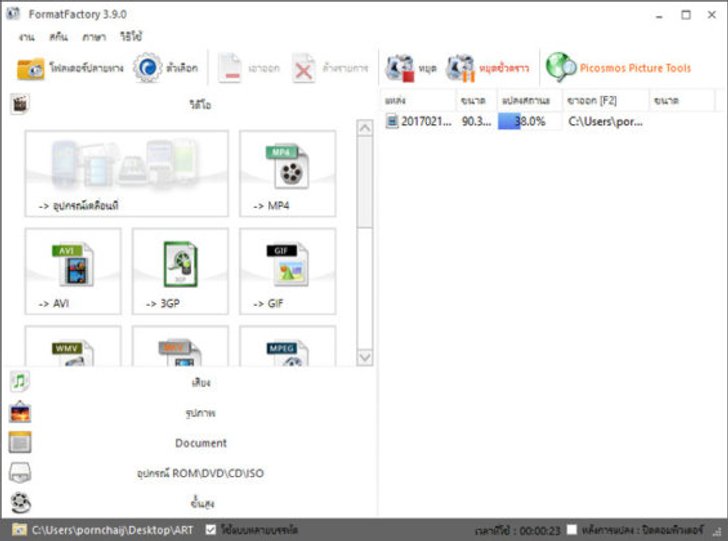Select the task file name 2017021...
Image resolution: width=728 pixels, height=541 pixels.
(x=426, y=122)
